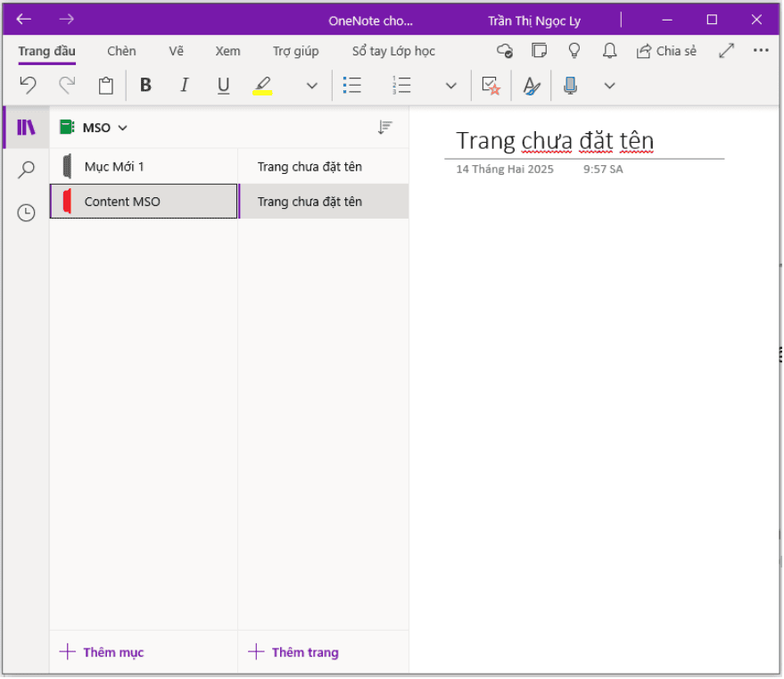The height and width of the screenshot is (679, 784).
Task: Insert a bulleted list
Action: point(352,86)
